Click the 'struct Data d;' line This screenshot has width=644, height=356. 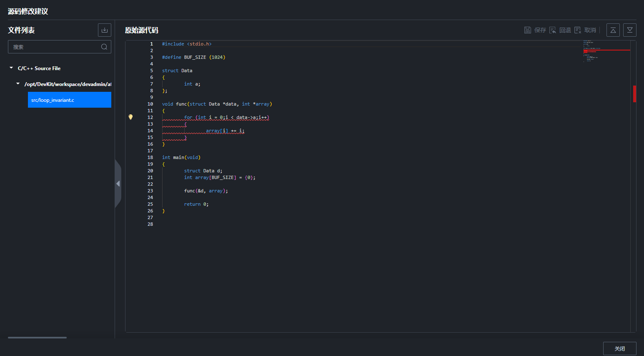click(203, 171)
